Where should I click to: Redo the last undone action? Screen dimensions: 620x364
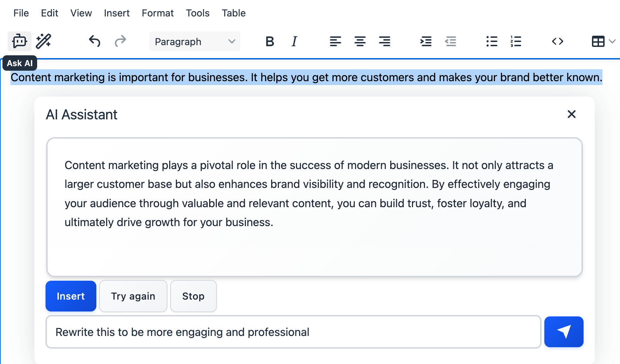120,41
